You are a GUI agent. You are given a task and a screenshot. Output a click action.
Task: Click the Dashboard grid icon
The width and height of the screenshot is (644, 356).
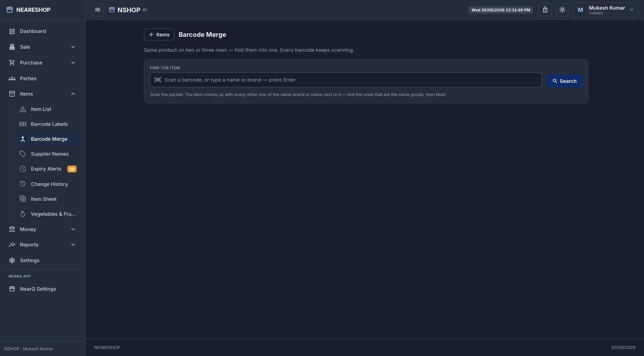(x=12, y=31)
